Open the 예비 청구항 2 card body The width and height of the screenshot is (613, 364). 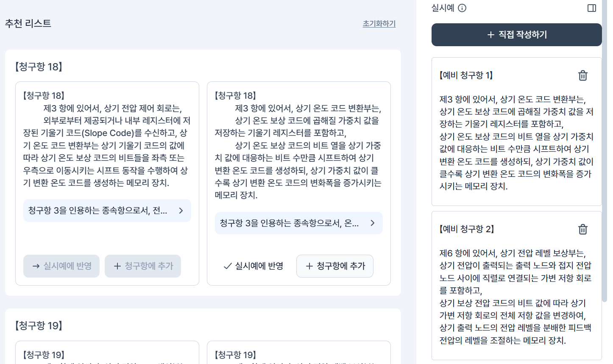515,297
